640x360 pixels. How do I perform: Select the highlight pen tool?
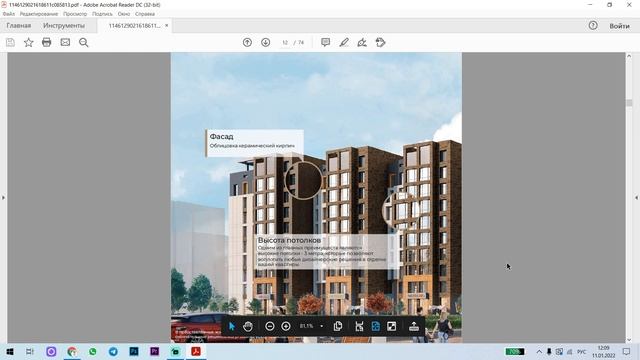click(x=344, y=42)
